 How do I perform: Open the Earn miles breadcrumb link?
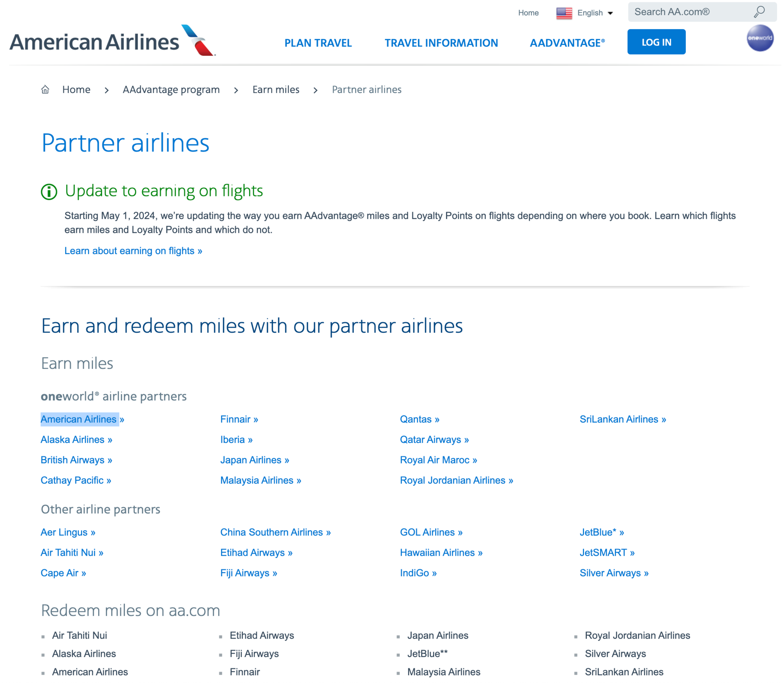[276, 90]
